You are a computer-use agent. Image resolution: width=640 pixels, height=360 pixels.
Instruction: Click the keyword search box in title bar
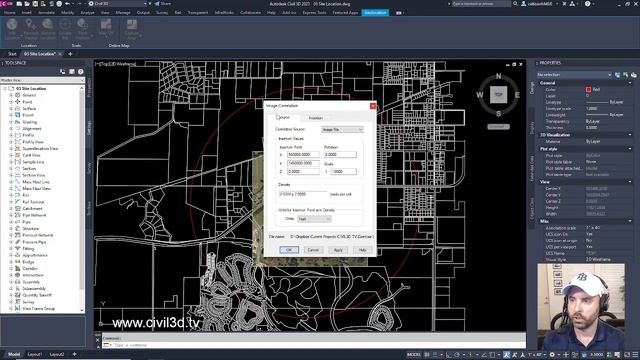pos(481,4)
